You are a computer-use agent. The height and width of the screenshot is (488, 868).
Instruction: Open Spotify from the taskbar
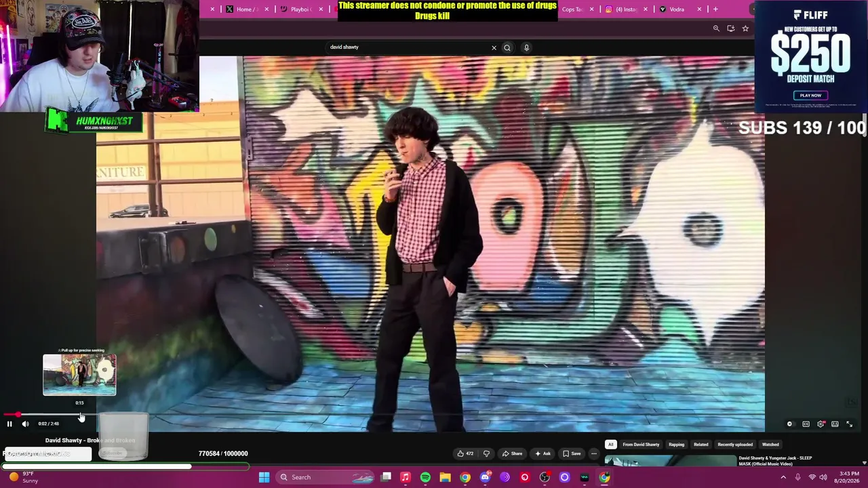click(425, 477)
